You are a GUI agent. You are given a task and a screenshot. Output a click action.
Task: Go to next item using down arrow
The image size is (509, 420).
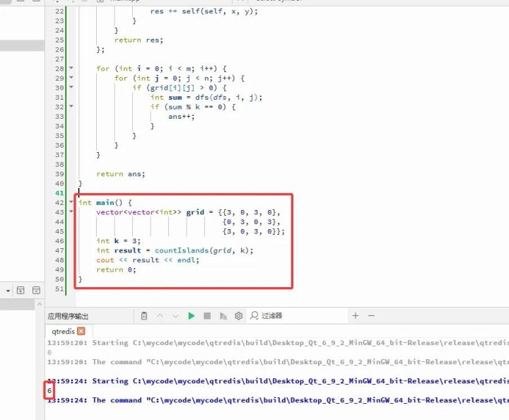[x=175, y=316]
